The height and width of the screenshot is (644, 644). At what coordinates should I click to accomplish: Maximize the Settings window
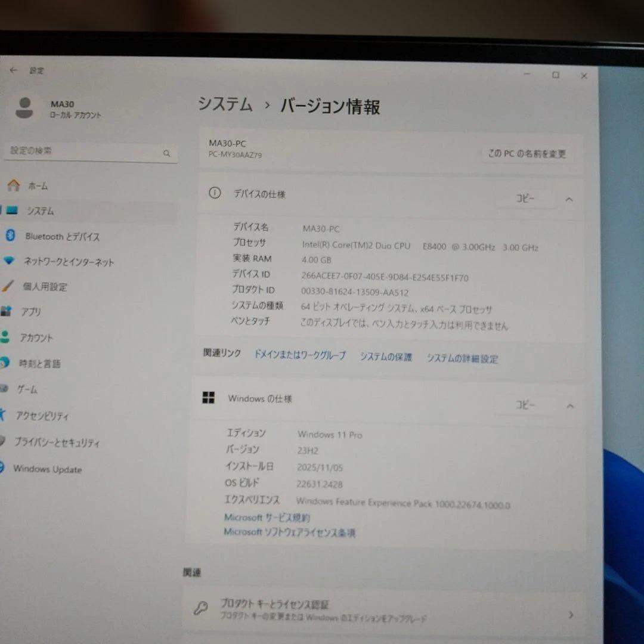(556, 75)
